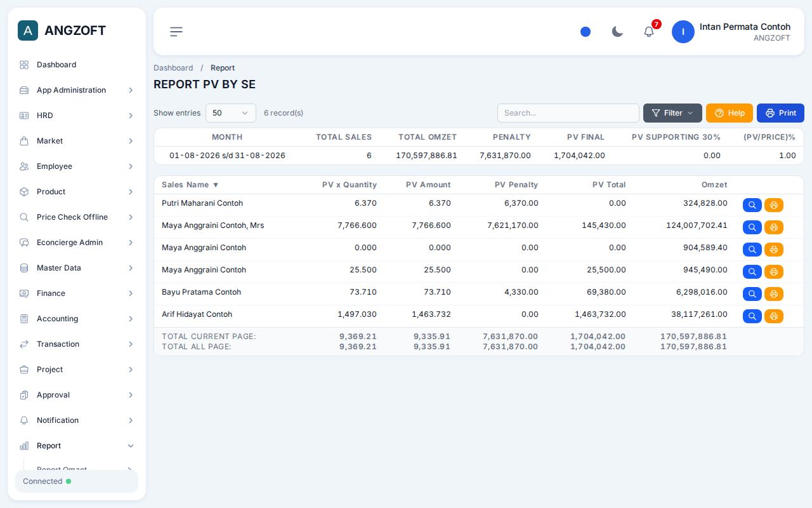The width and height of the screenshot is (812, 508).
Task: View details for Bayu Pratama Contoh row
Action: coord(752,294)
